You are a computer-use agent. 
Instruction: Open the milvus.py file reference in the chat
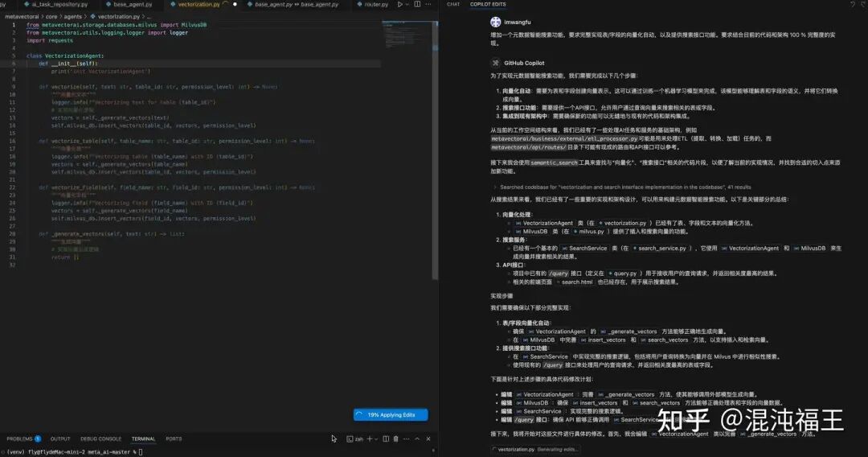(x=589, y=232)
